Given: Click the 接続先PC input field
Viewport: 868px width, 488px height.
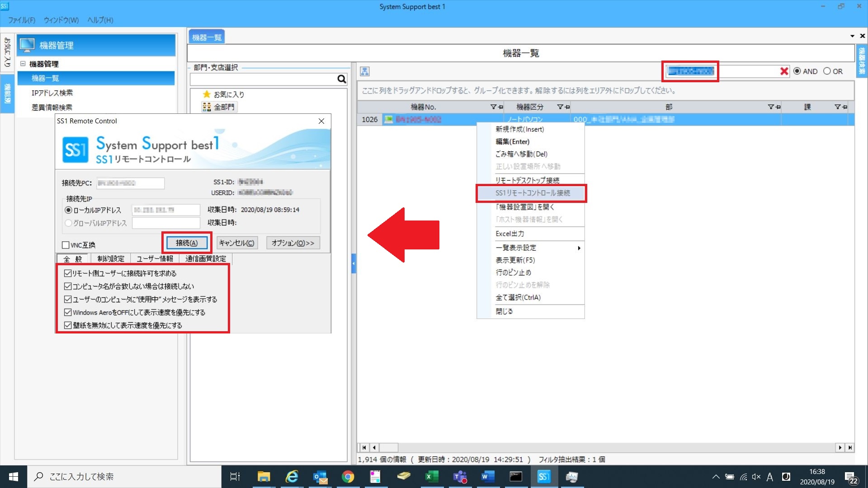Looking at the screenshot, I should click(130, 183).
